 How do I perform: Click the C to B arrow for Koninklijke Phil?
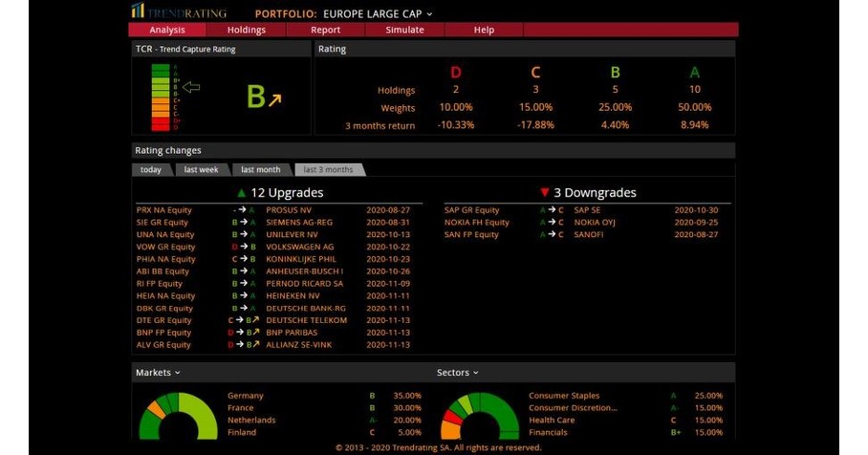(x=244, y=259)
